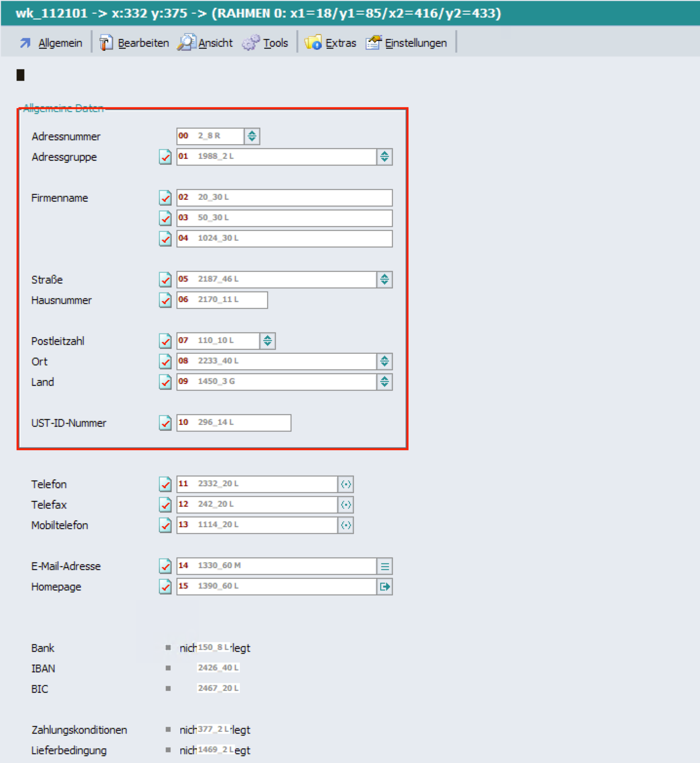700x763 pixels.
Task: Click the document check icon beside Firmenname
Action: pos(165,198)
